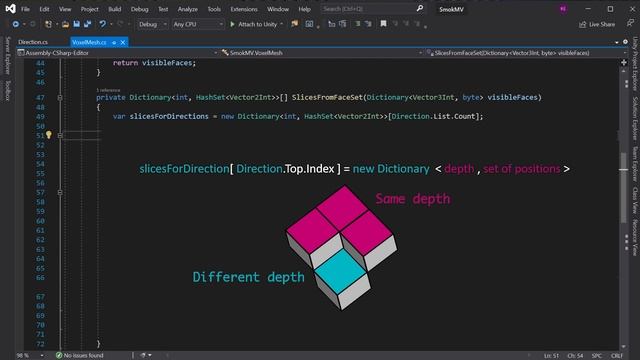
Task: Open the Toolbox side tab
Action: point(7,91)
